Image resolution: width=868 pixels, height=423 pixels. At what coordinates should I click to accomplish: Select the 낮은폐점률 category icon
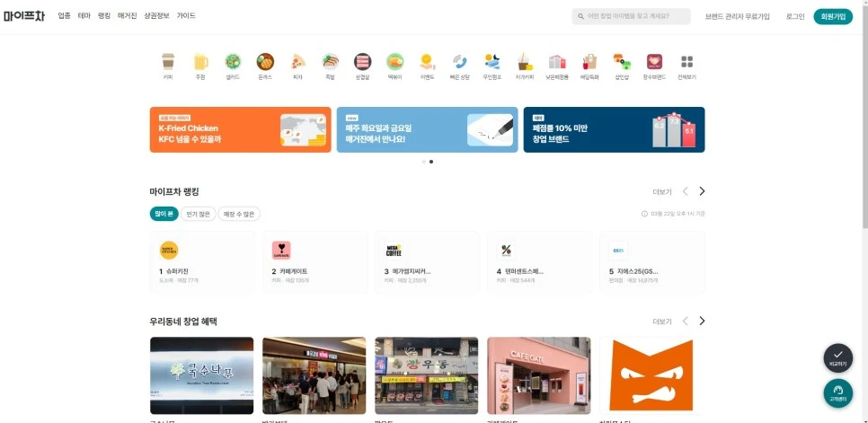tap(557, 61)
